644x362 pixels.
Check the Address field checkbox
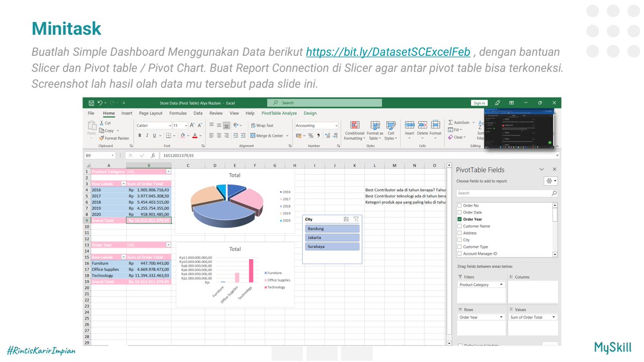459,233
